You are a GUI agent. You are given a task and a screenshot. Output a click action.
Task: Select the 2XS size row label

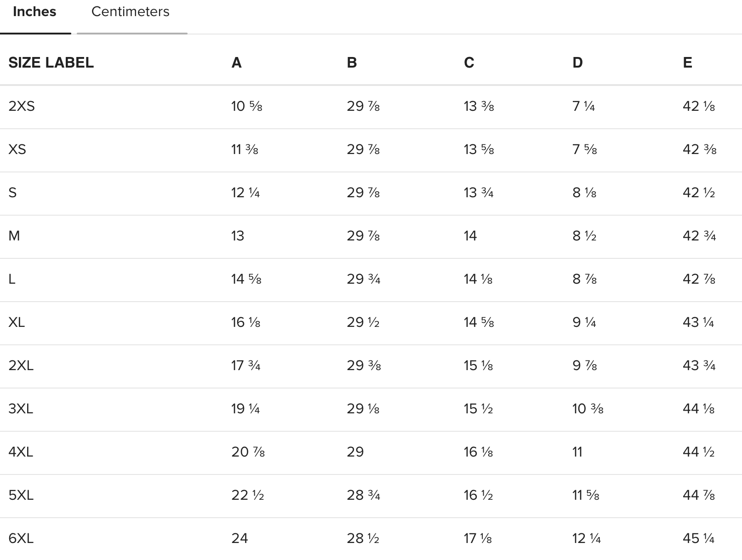[22, 106]
